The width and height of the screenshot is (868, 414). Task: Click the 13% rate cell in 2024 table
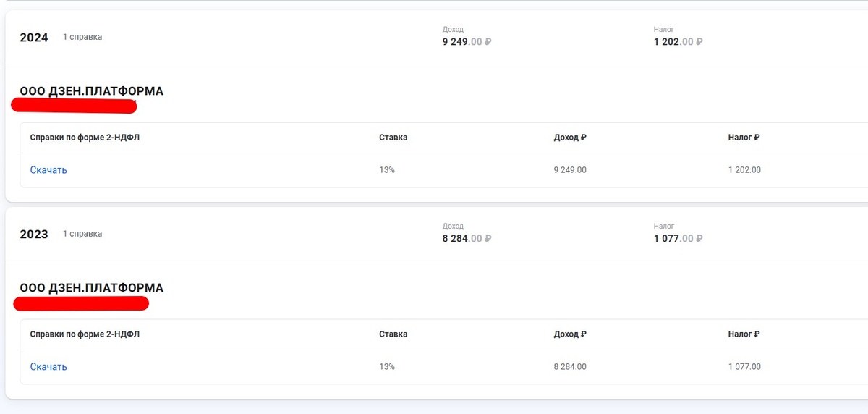(387, 170)
